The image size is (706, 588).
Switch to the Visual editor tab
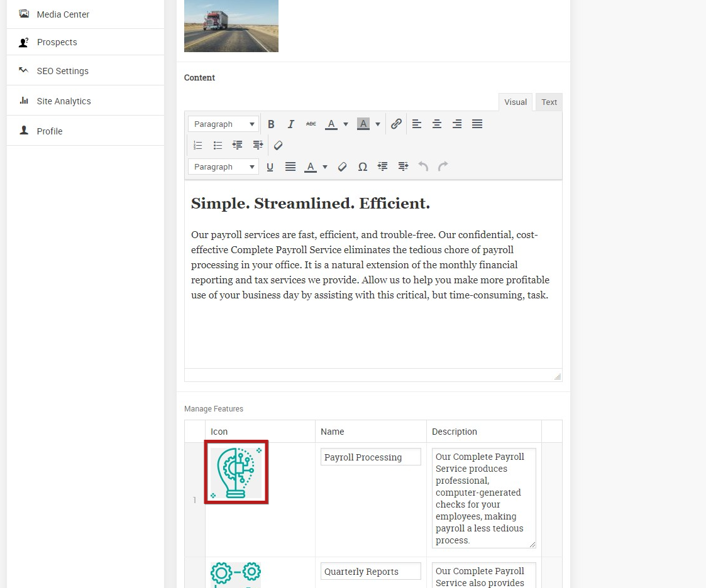click(516, 102)
